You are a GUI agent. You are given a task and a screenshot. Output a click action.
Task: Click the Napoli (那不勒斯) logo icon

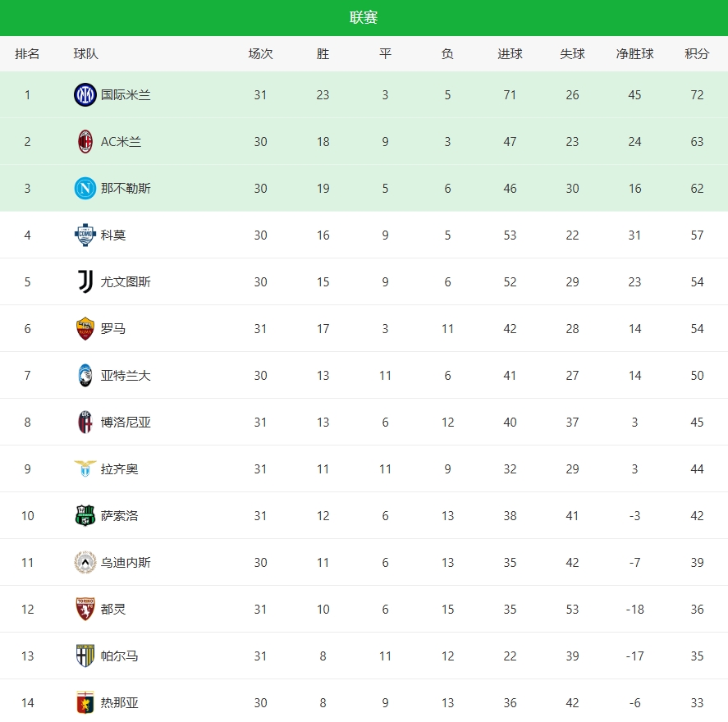(85, 189)
